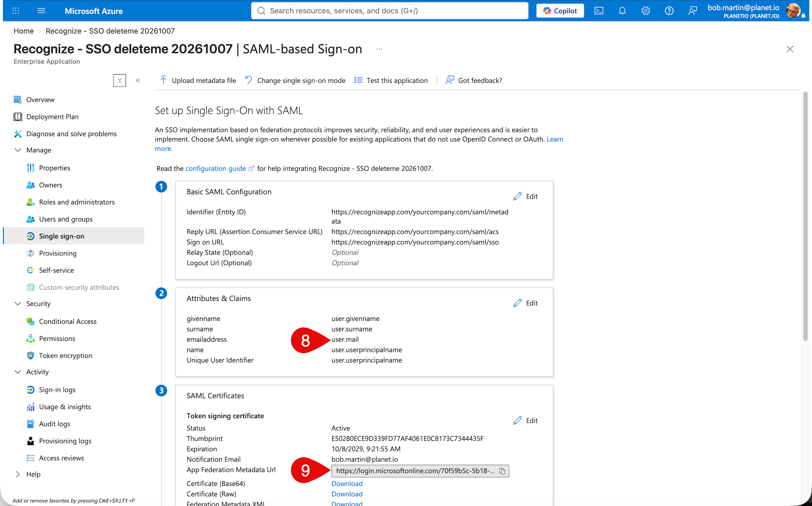
Task: Focus the Search resources search box
Action: [x=390, y=11]
